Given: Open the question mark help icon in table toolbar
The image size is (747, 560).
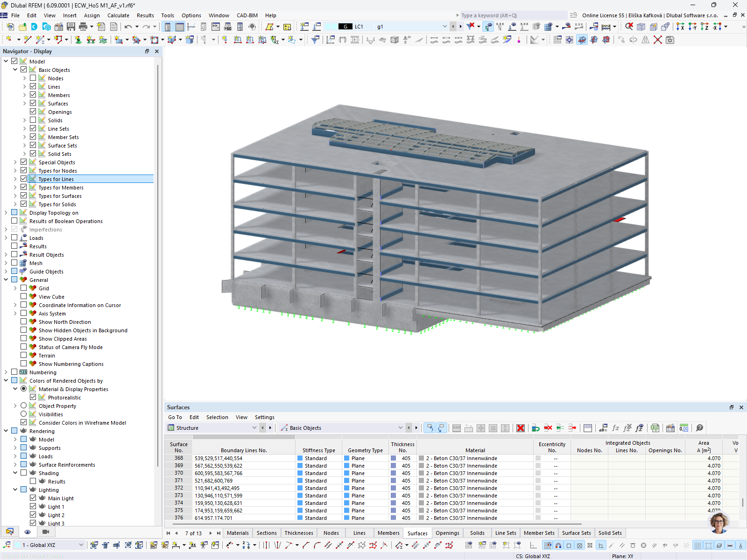Looking at the screenshot, I should (x=700, y=428).
